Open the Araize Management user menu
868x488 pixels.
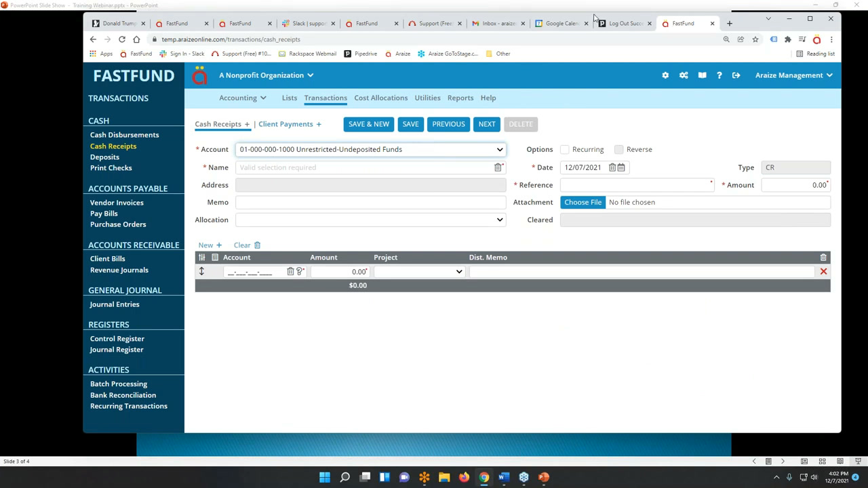coord(794,75)
